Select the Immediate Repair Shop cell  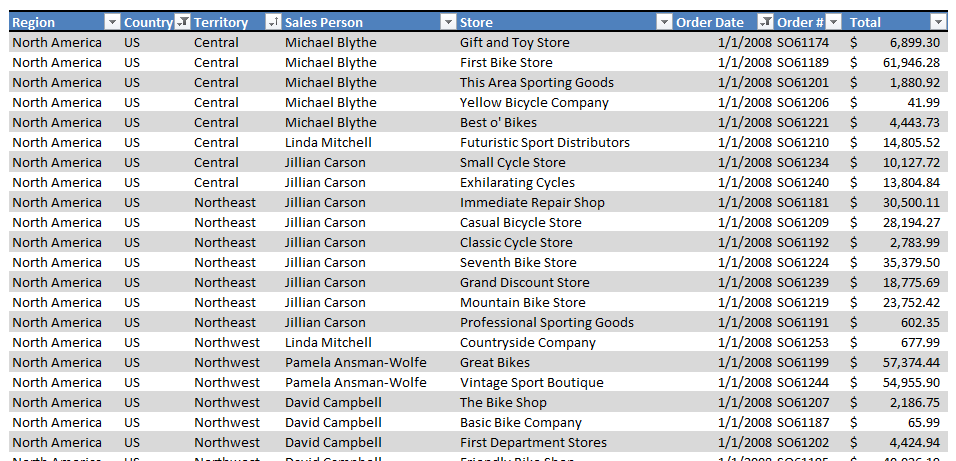(x=565, y=202)
